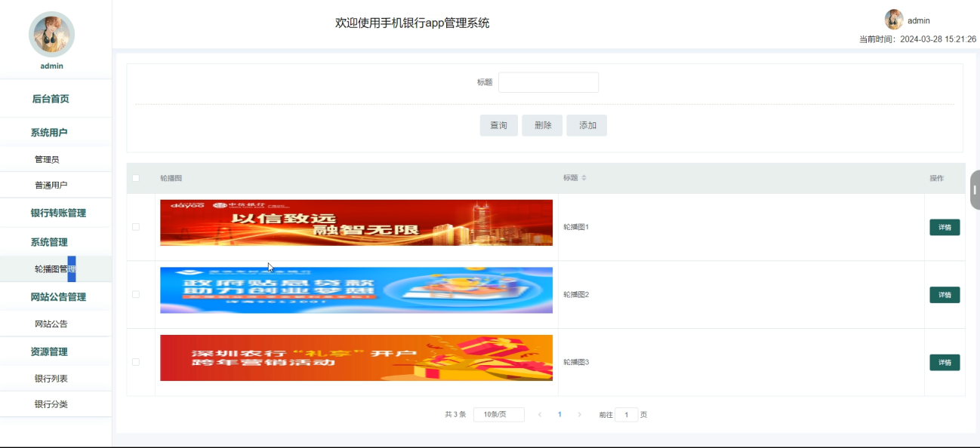Image resolution: width=980 pixels, height=448 pixels.
Task: Click the 查询 search button
Action: click(x=499, y=125)
